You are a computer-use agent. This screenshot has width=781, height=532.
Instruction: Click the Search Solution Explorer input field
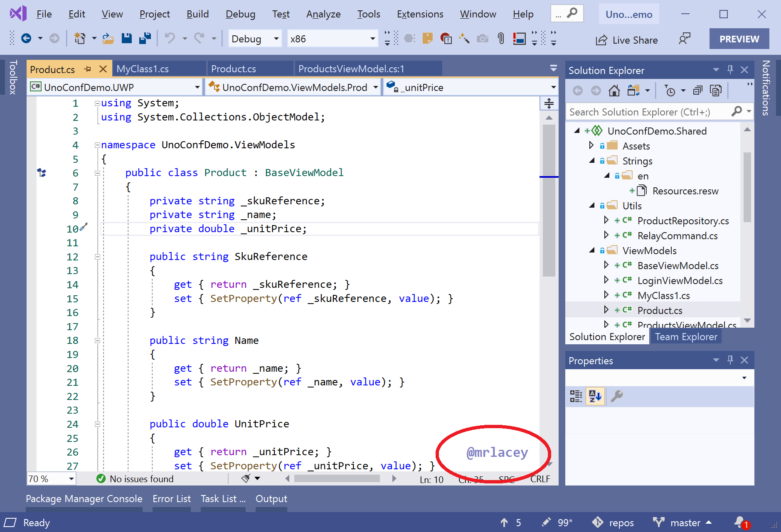(649, 112)
